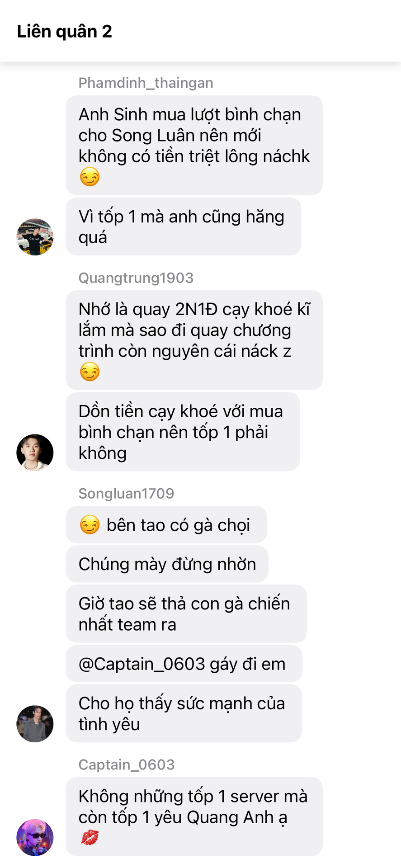This screenshot has width=401, height=868.
Task: Select username Captain_0603 label
Action: [126, 764]
